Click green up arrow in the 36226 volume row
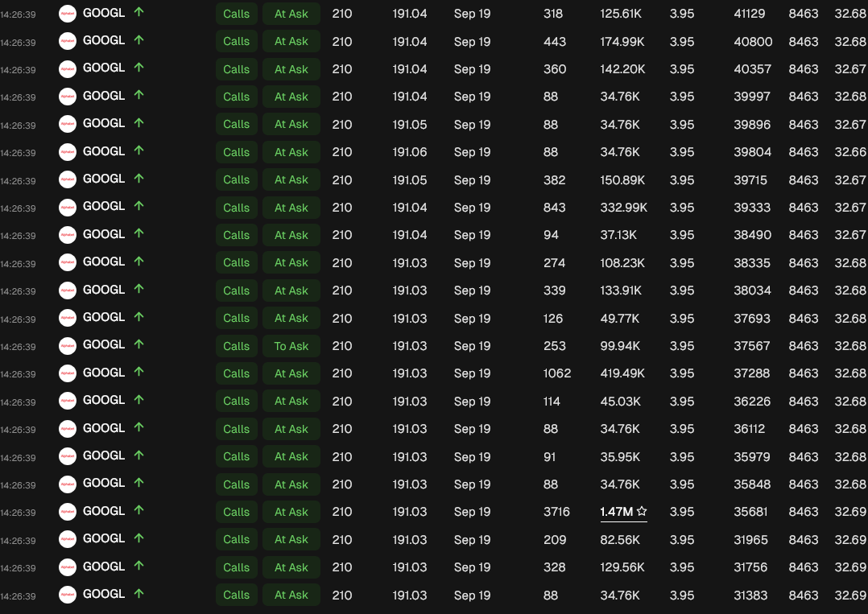The height and width of the screenshot is (614, 868). point(139,399)
